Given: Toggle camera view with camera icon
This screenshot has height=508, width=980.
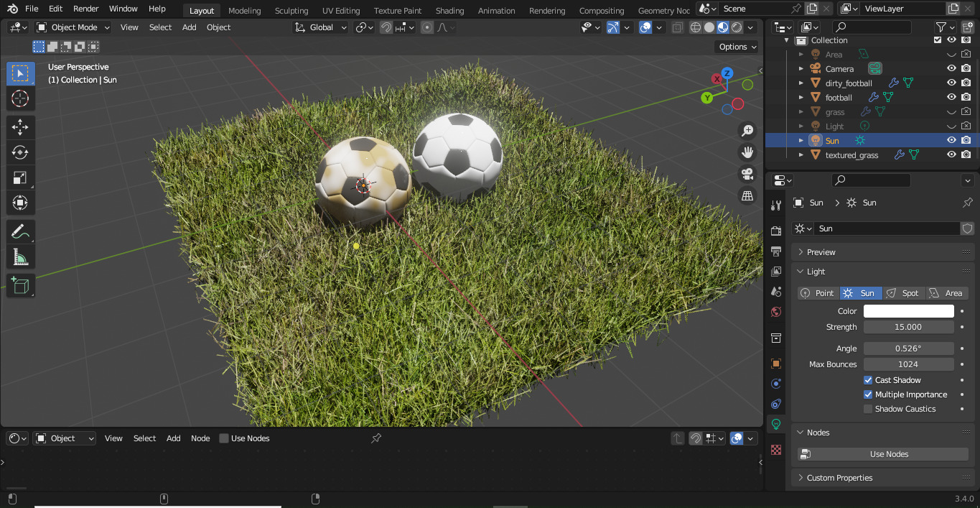Looking at the screenshot, I should (747, 174).
